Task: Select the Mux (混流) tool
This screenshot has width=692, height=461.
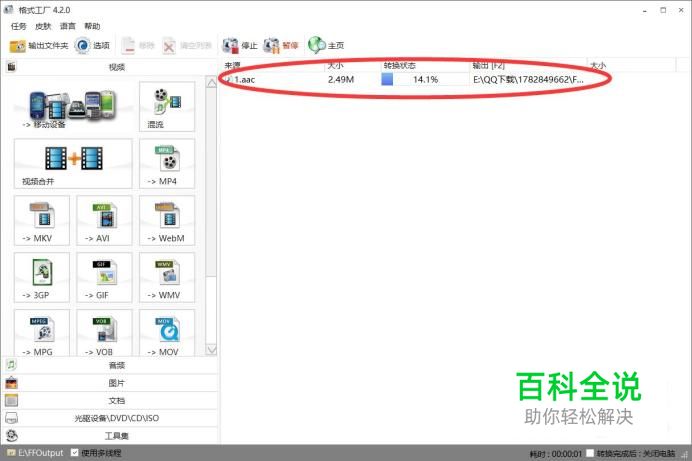Action: pyautogui.click(x=167, y=106)
